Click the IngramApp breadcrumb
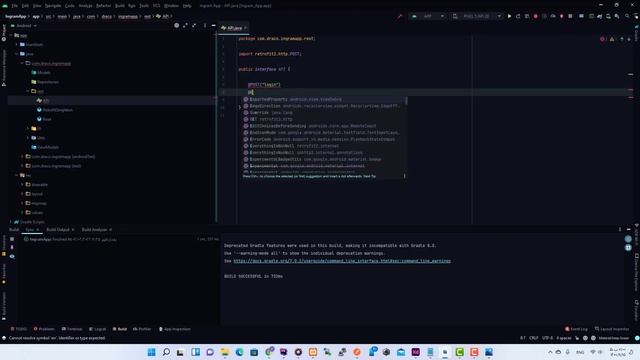 [x=16, y=16]
